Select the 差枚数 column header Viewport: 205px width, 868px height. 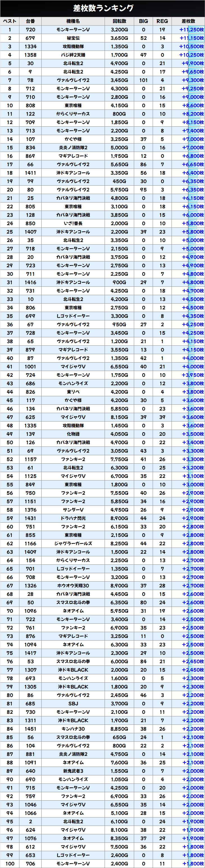pos(188,21)
